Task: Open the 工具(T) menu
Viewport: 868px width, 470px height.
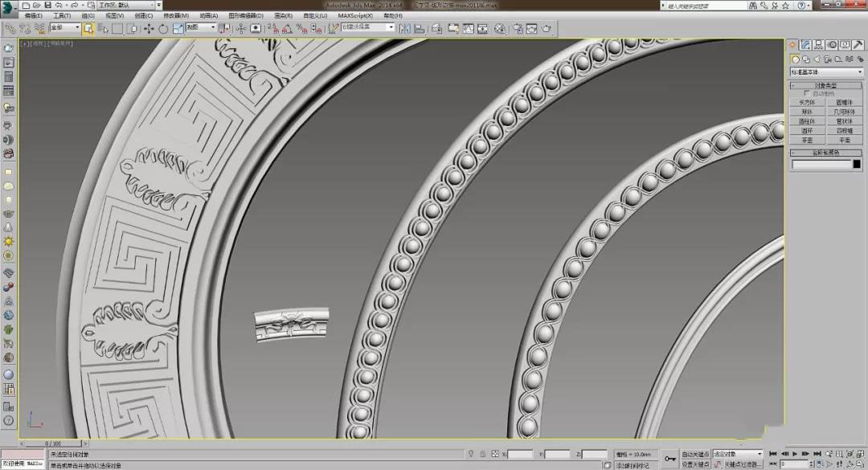Action: tap(62, 16)
